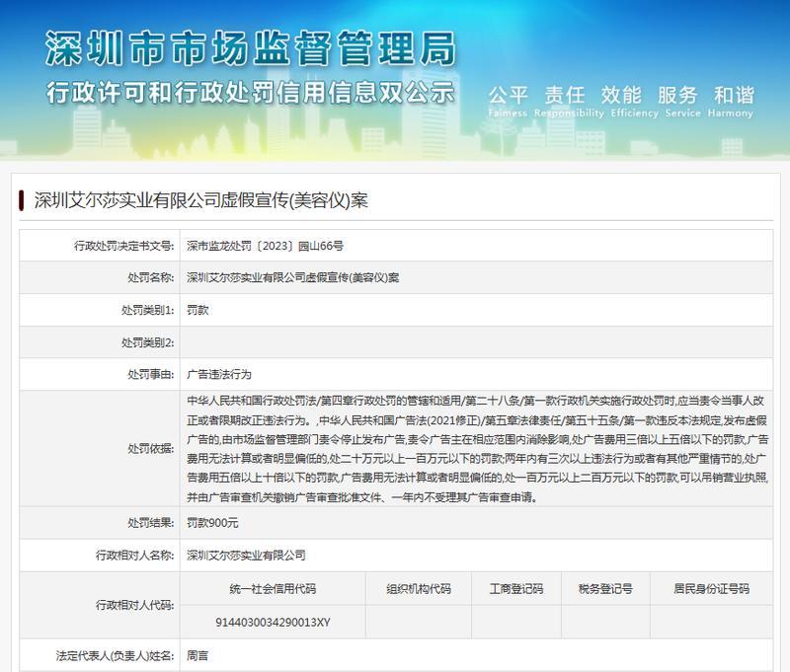The width and height of the screenshot is (790, 672).
Task: Click the 深圳市市场监督管理局 banner title
Action: tap(251, 48)
